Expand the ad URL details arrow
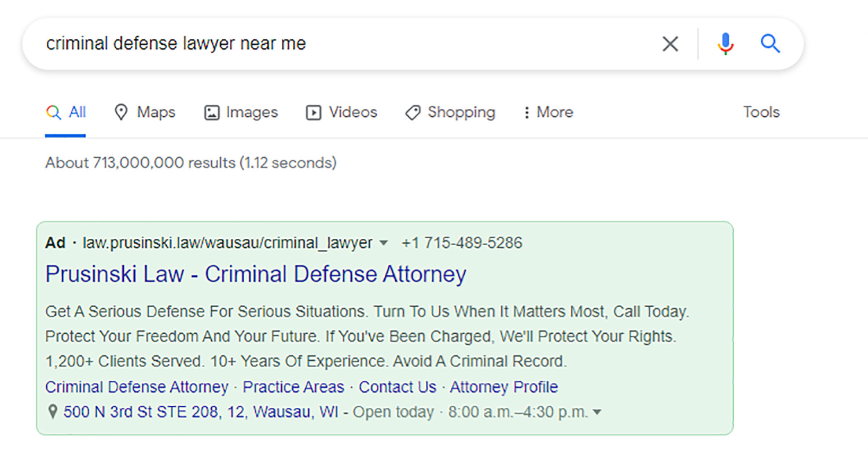This screenshot has width=868, height=450. 384,244
